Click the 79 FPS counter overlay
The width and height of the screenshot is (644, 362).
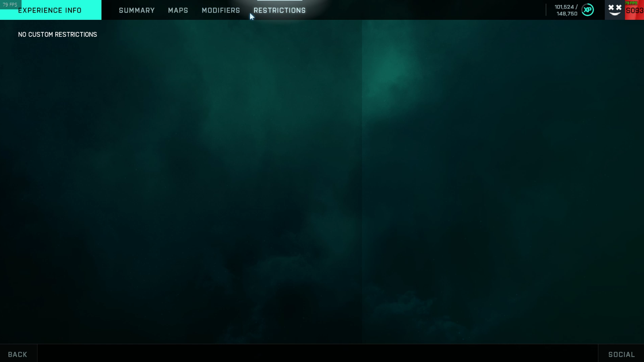[10, 4]
